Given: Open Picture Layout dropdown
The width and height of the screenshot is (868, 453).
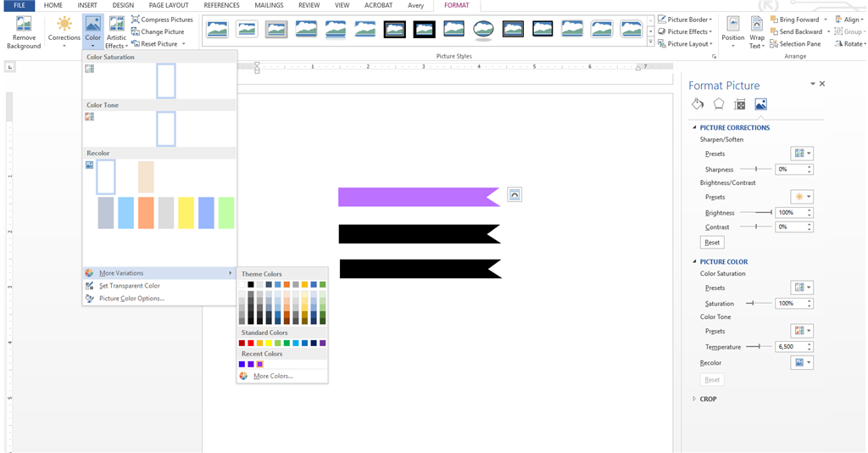Looking at the screenshot, I should point(685,44).
